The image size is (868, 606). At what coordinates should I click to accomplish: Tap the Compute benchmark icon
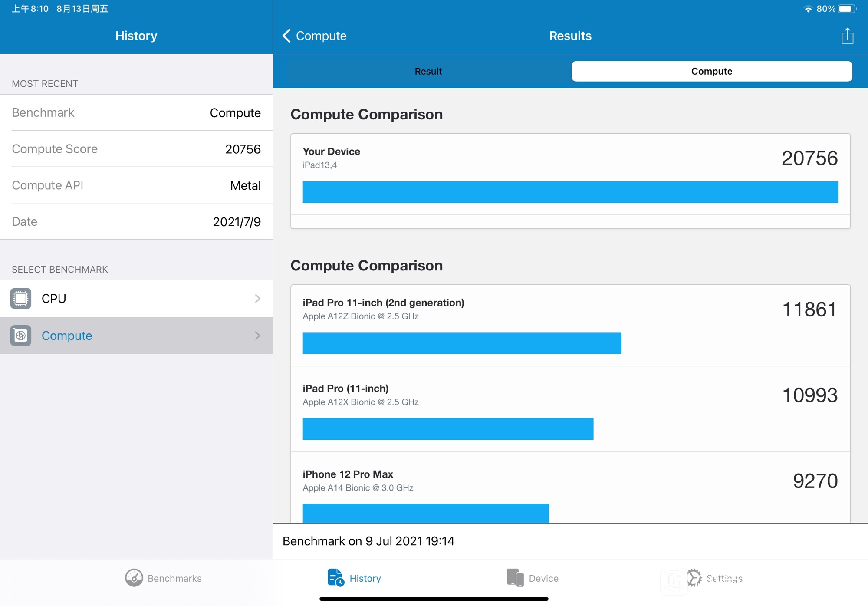[x=20, y=336]
